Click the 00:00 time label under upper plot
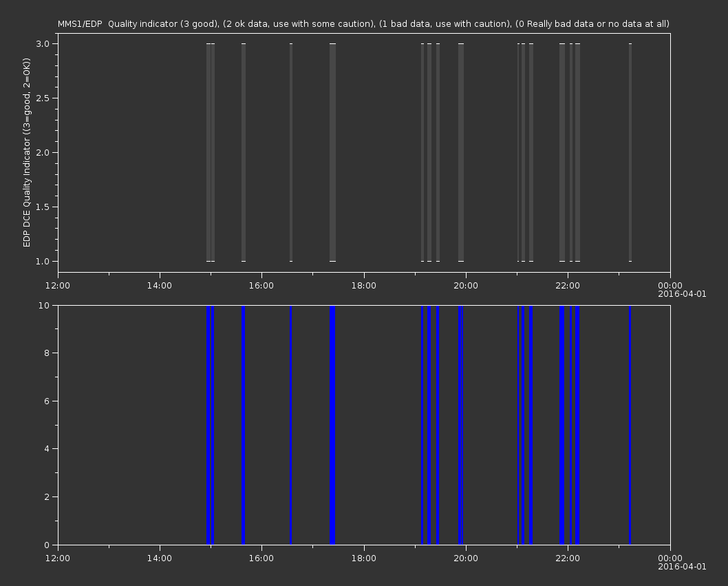 point(670,285)
